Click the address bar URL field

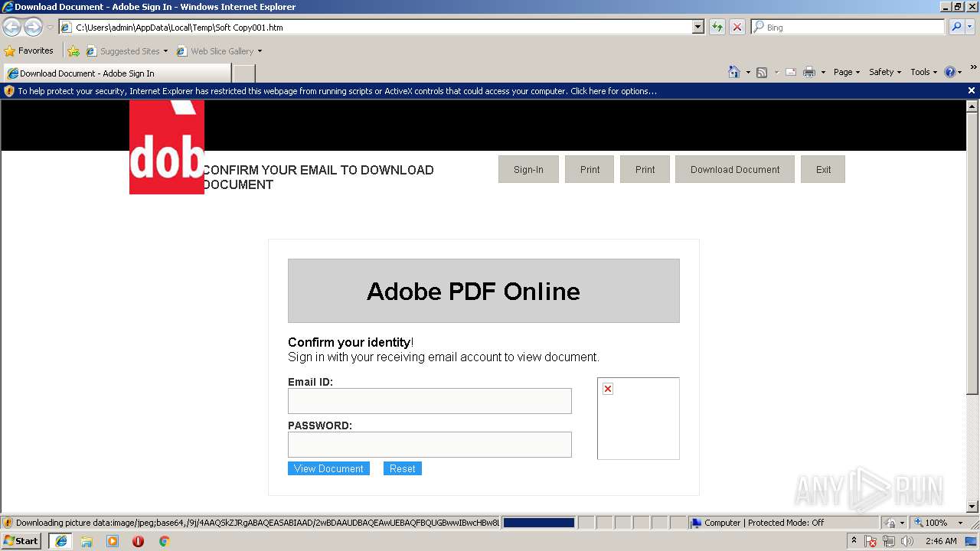tap(375, 27)
